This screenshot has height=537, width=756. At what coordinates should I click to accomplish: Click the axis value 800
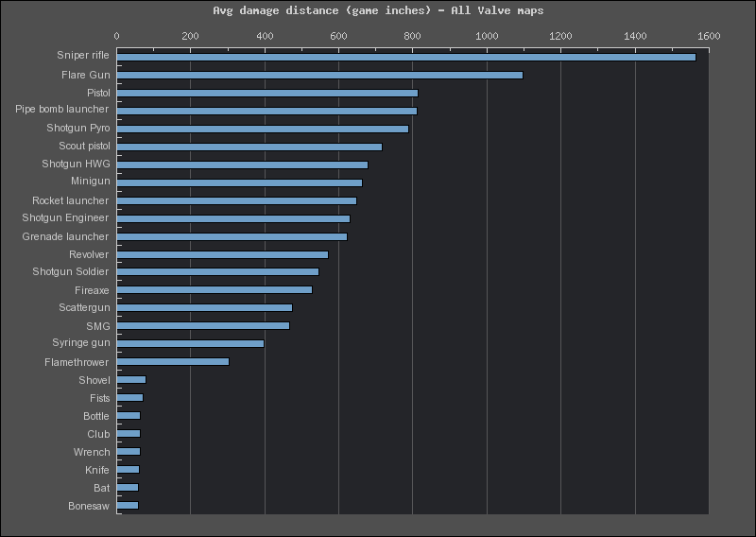(413, 36)
